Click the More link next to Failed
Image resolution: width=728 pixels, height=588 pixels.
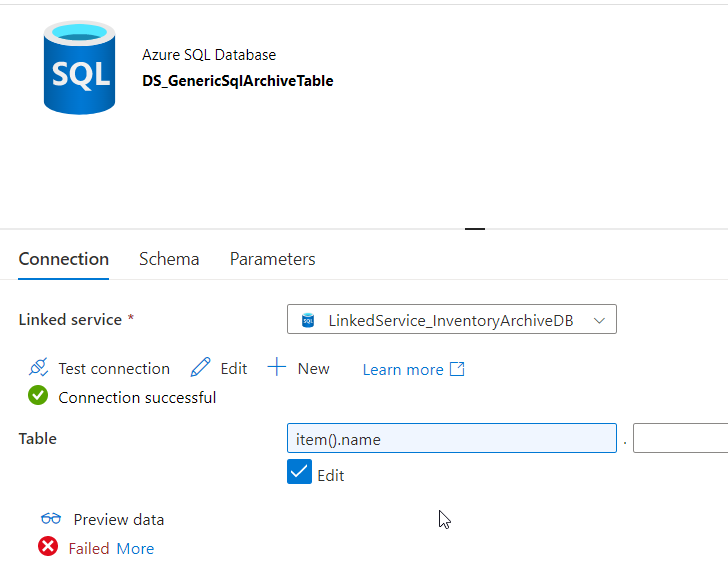pos(135,549)
